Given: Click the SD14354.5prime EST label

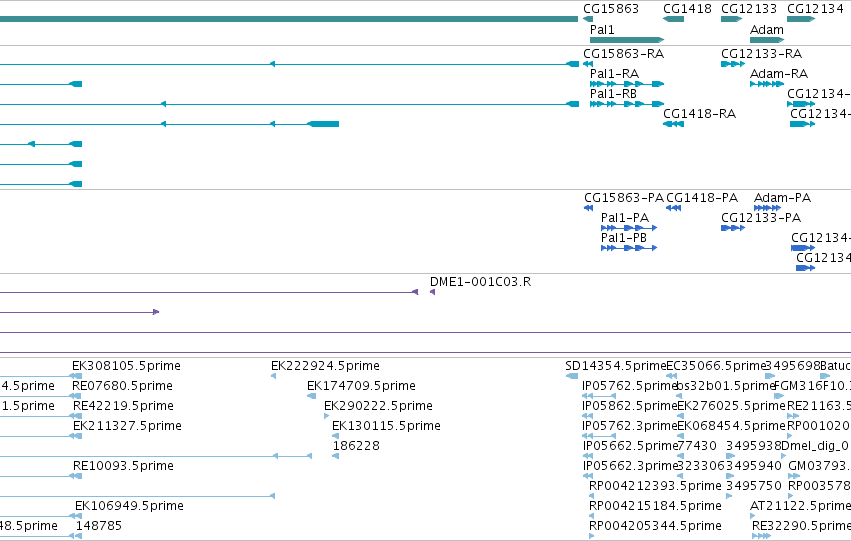Looking at the screenshot, I should [615, 366].
